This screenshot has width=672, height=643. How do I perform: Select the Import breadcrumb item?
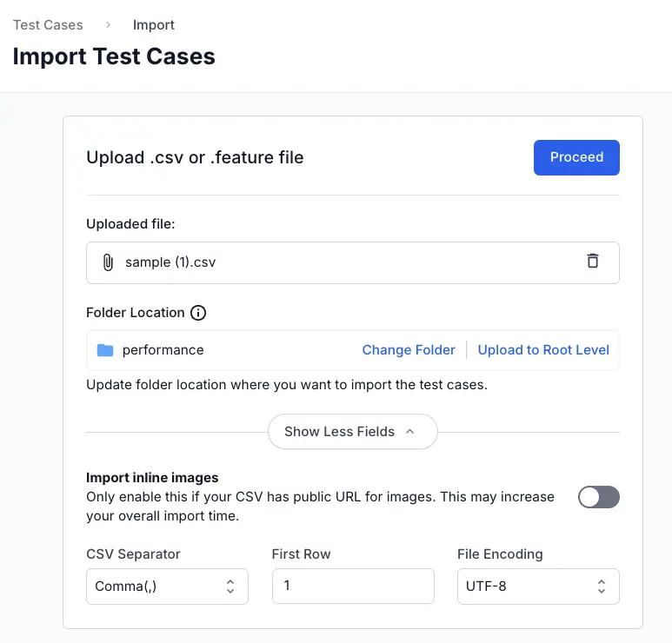coord(154,25)
